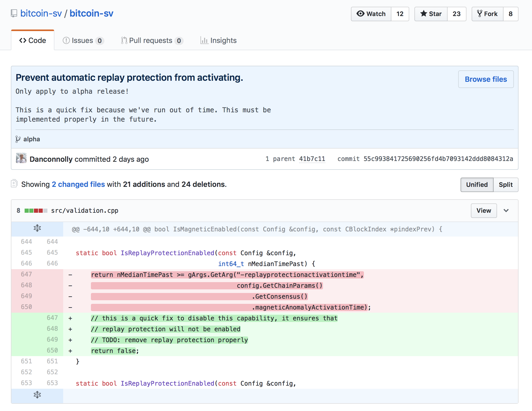
Task: Expand hidden lines below line 653
Action: click(x=37, y=395)
